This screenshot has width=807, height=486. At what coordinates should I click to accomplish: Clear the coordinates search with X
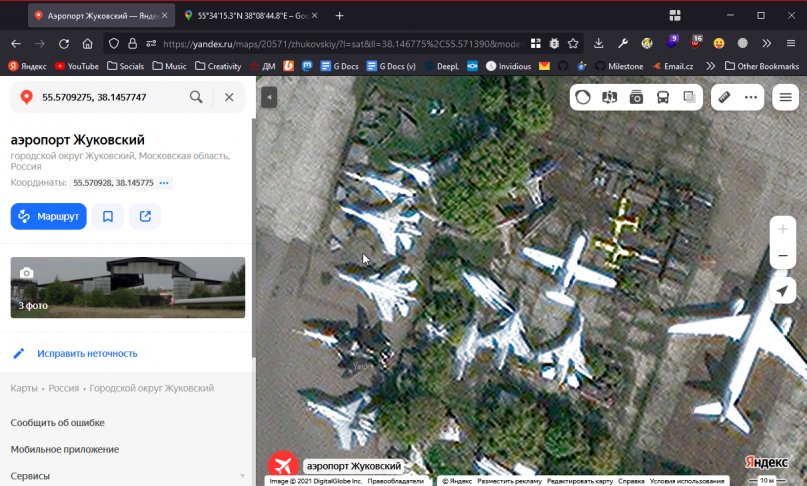[229, 97]
